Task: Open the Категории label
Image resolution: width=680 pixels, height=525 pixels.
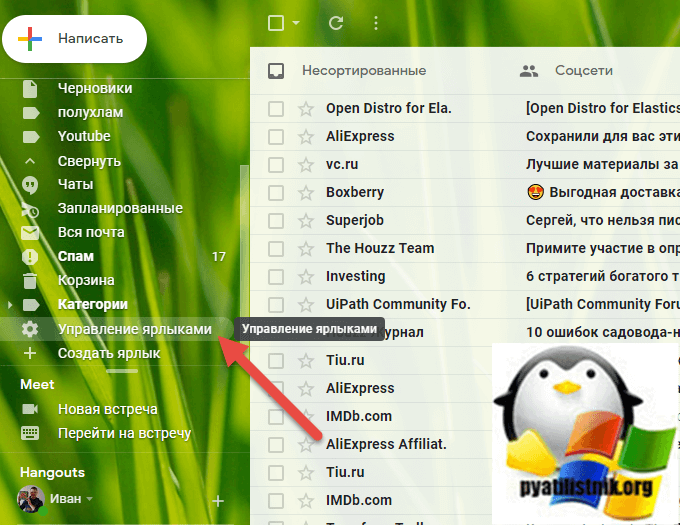Action: point(93,304)
